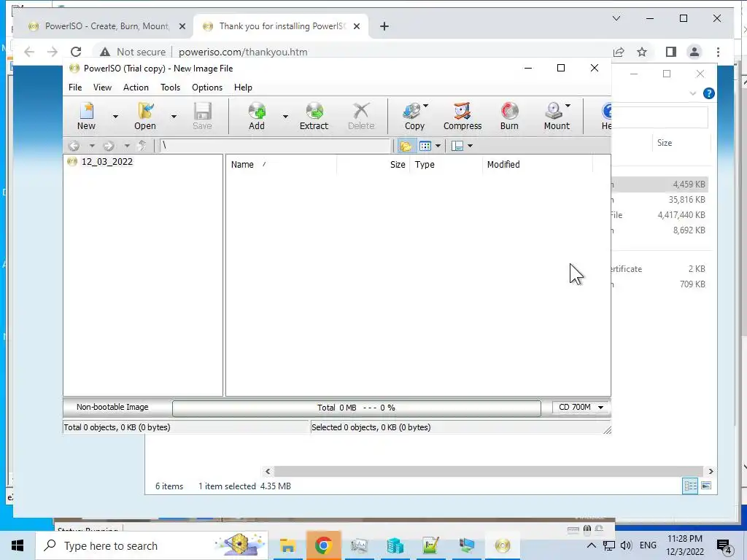Open the Options menu
Image resolution: width=747 pixels, height=560 pixels.
(207, 87)
